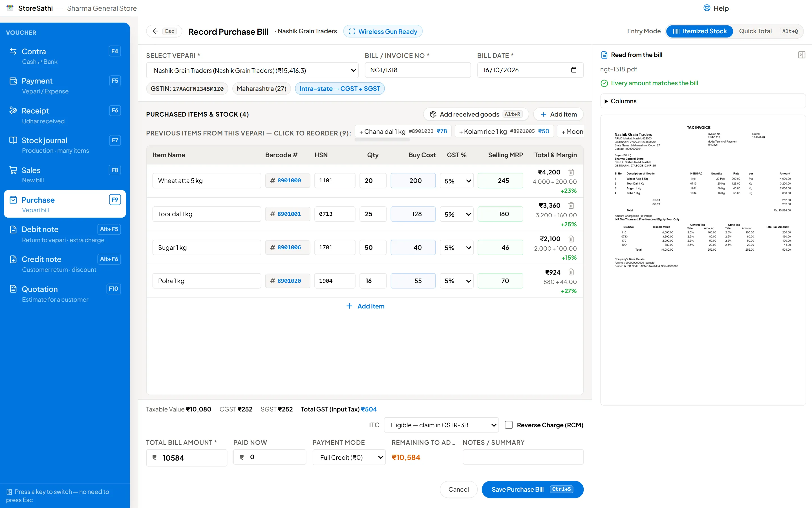Open the Payment Mode dropdown
812x508 pixels.
[x=349, y=457]
